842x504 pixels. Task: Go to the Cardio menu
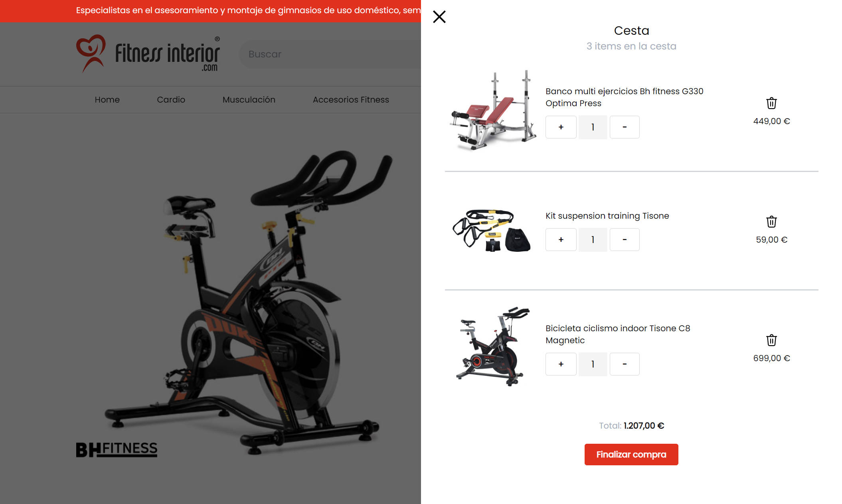click(x=171, y=99)
